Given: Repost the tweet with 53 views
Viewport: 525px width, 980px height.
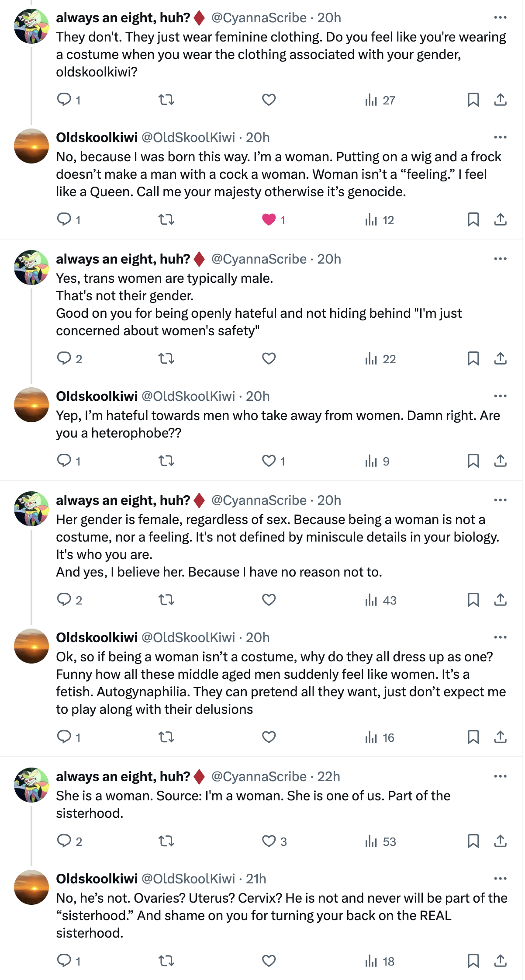Looking at the screenshot, I should click(x=166, y=841).
